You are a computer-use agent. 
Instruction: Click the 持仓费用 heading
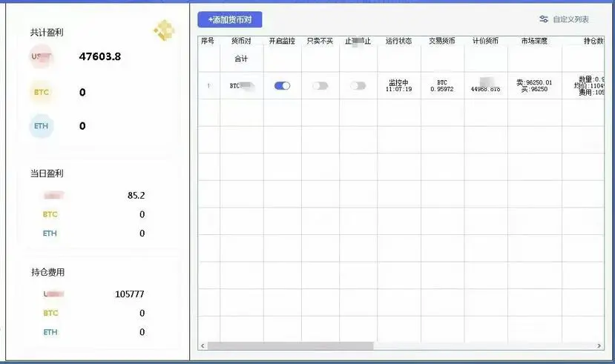point(48,272)
